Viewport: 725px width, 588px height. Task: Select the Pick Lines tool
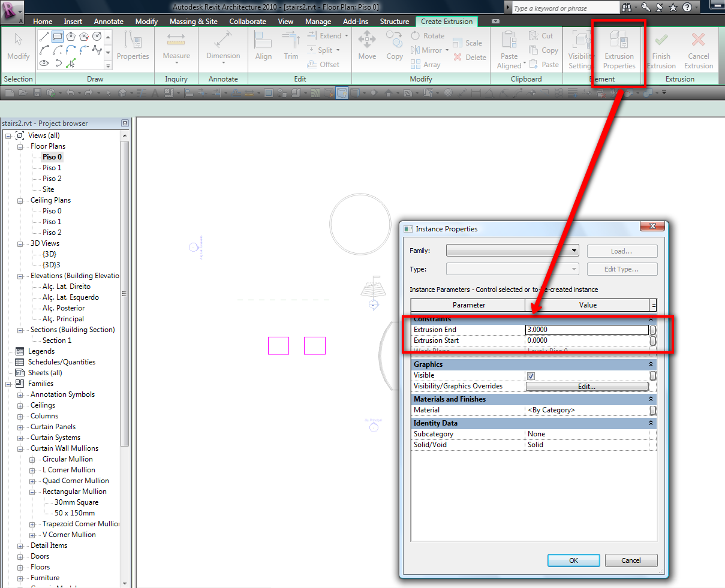pos(71,63)
